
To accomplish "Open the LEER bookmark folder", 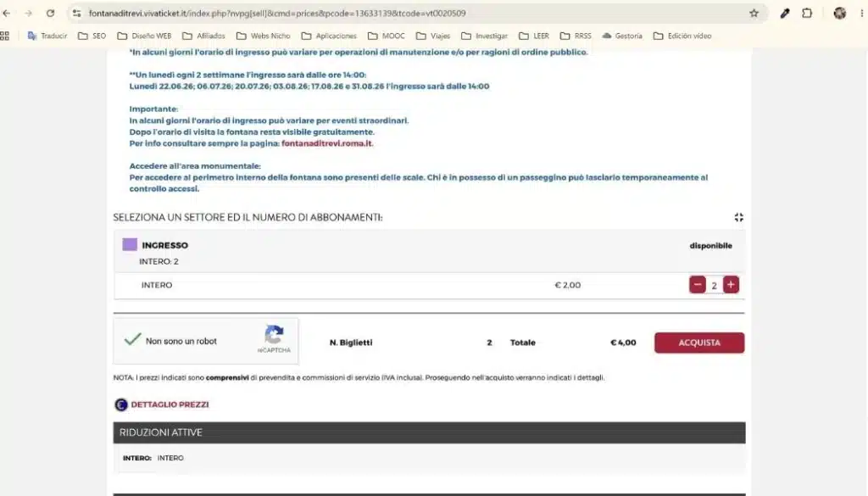I will coord(534,36).
